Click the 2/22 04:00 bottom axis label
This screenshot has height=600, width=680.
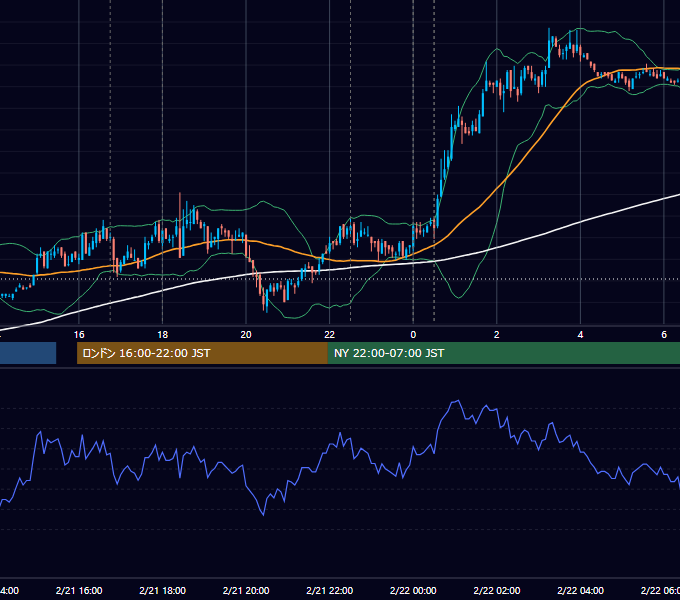point(580,591)
